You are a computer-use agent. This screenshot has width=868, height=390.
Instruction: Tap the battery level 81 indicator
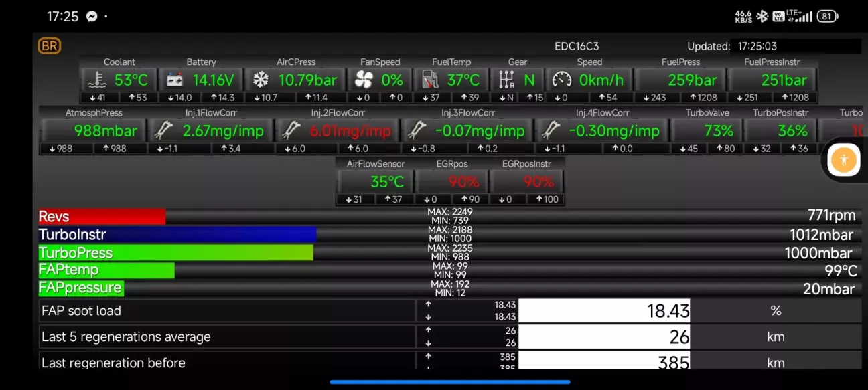827,16
